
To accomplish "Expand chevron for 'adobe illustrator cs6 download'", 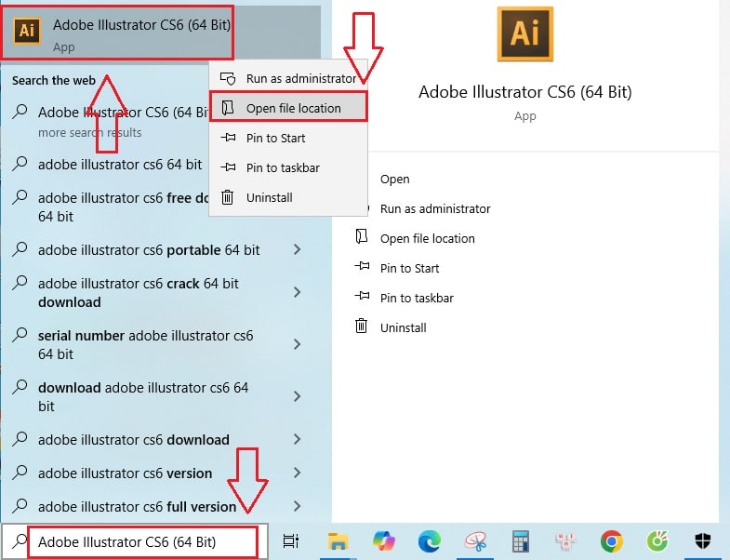I will [x=297, y=439].
